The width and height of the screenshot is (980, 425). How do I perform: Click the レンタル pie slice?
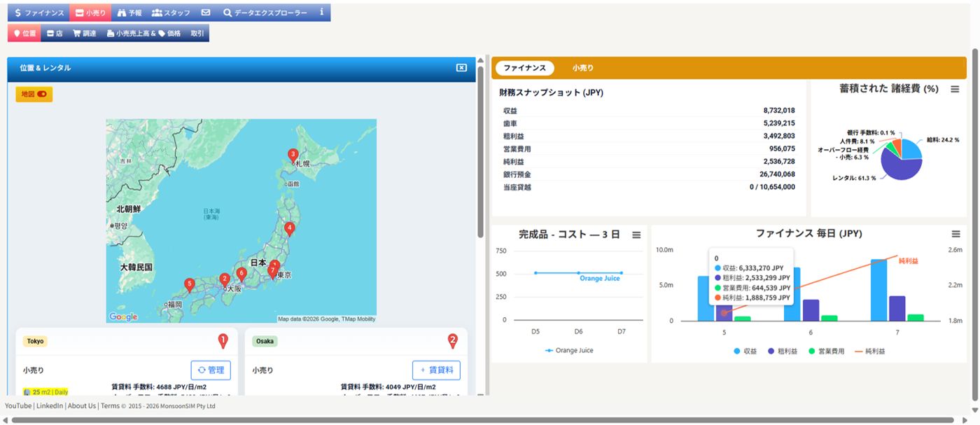[899, 167]
